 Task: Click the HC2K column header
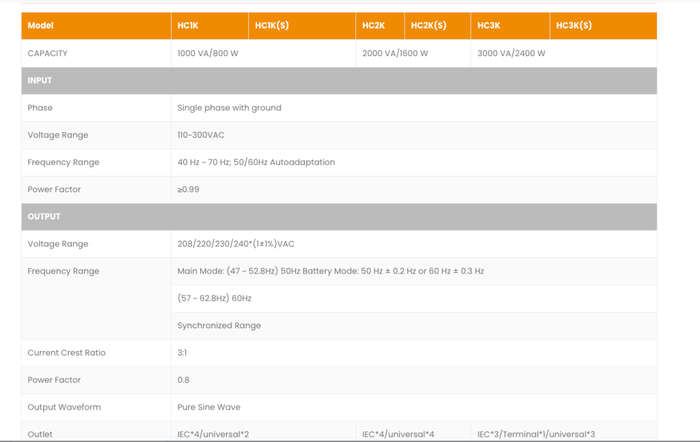[x=380, y=25]
